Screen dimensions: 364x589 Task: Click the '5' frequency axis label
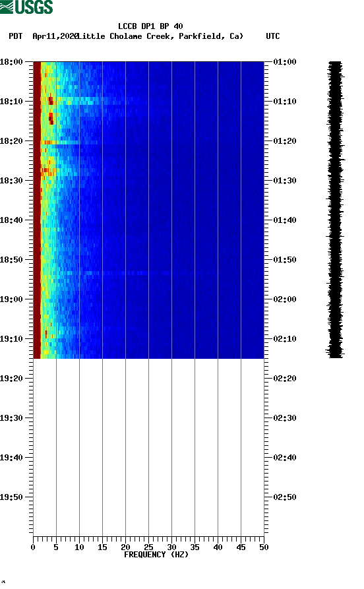[56, 547]
